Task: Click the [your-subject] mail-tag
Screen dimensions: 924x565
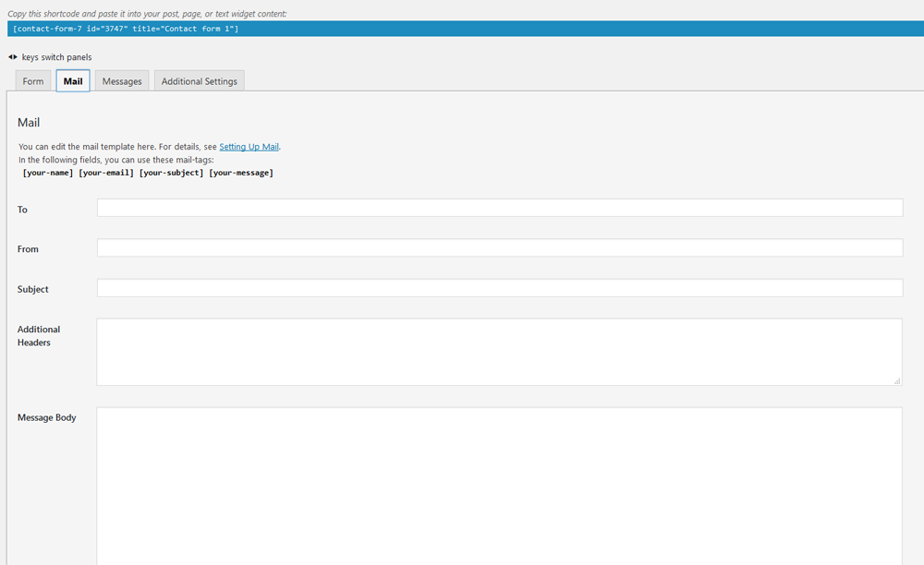Action: [x=171, y=173]
